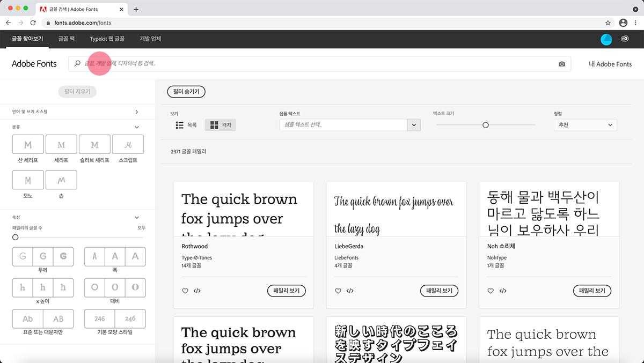The image size is (644, 363).
Task: Open 개발 업체 tab
Action: point(150,39)
